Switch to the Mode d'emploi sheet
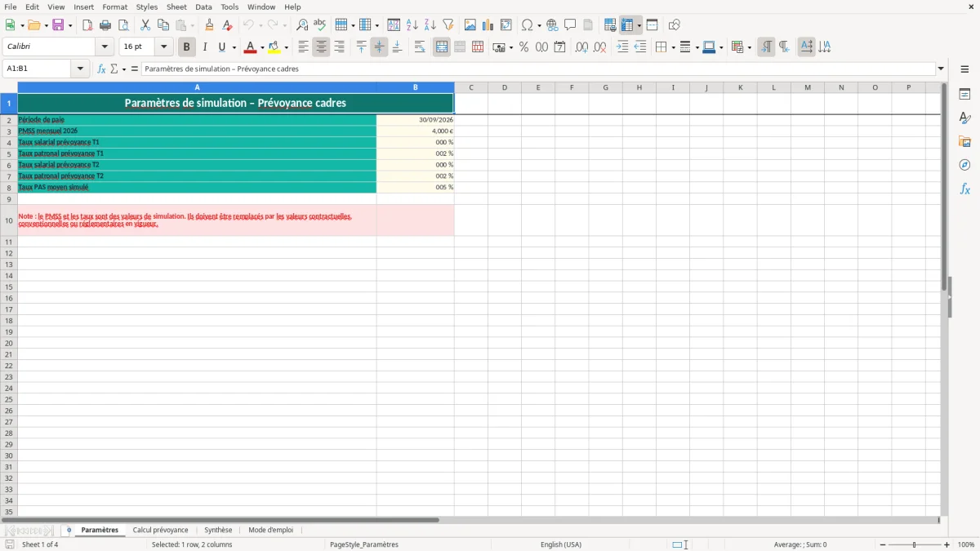980x551 pixels. 270,530
